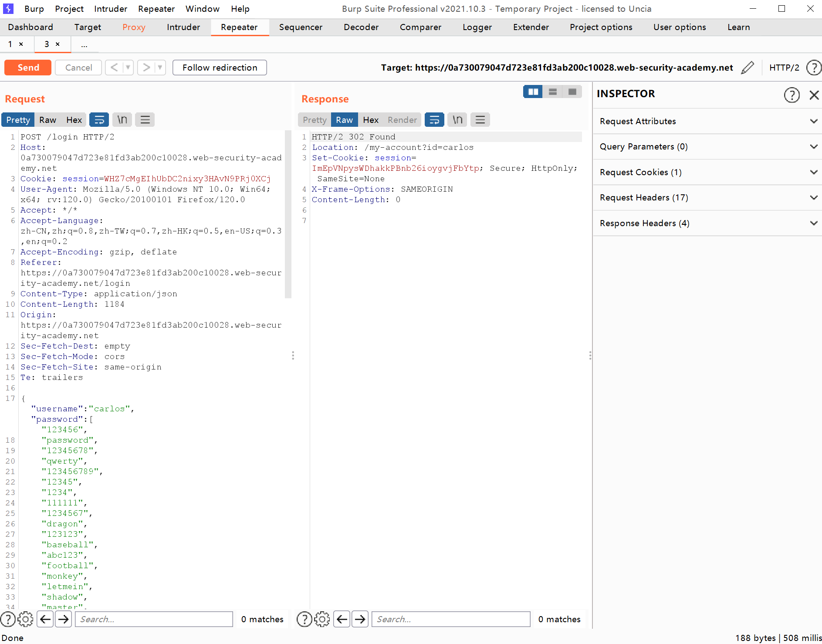Switch request view to Raw
Screen dimensions: 822x644
[x=47, y=120]
